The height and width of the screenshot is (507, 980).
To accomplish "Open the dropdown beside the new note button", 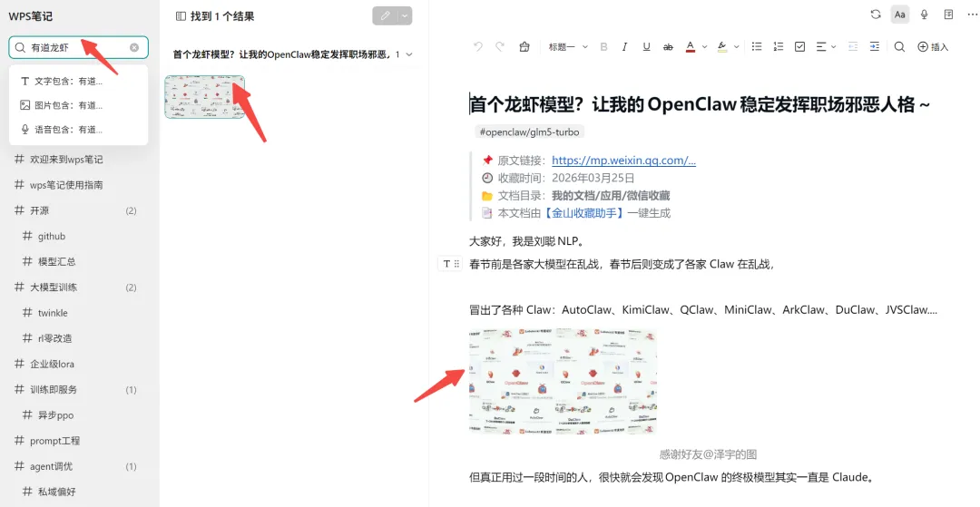I will (406, 15).
